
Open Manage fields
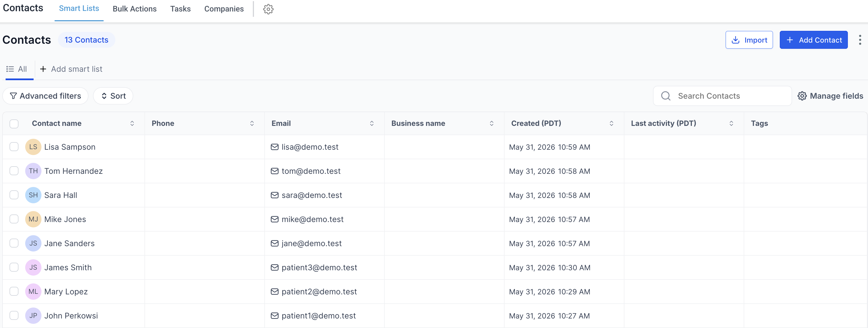[830, 96]
